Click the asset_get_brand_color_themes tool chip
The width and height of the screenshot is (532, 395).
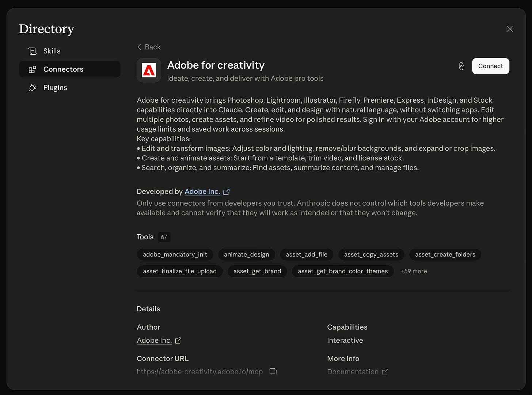343,271
